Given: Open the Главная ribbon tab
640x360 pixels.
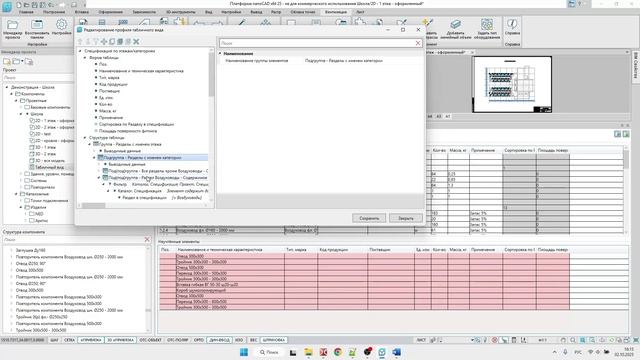Looking at the screenshot, I should 26,12.
